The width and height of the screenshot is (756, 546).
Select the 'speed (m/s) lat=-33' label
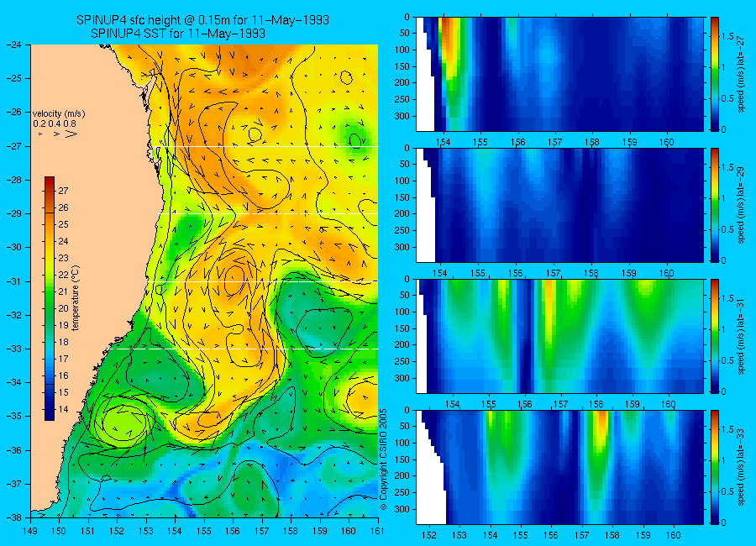742,467
